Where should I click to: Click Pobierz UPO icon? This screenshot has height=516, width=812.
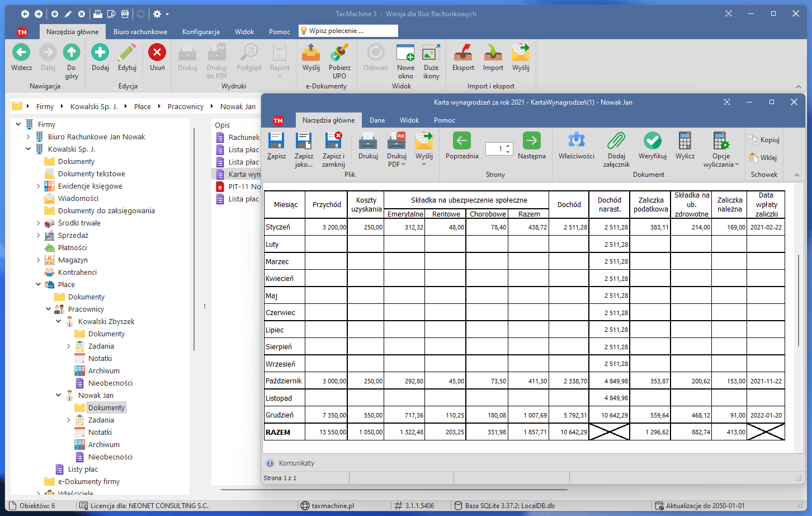(339, 53)
